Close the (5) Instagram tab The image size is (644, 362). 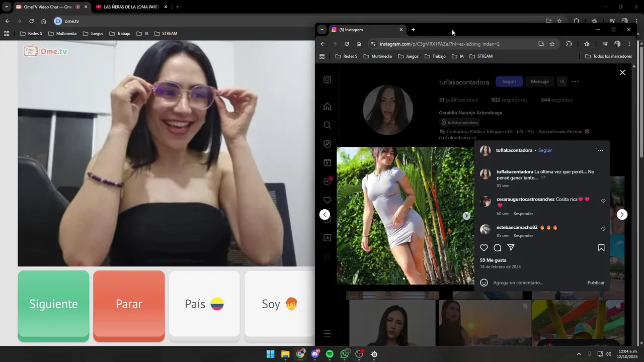pos(401,30)
